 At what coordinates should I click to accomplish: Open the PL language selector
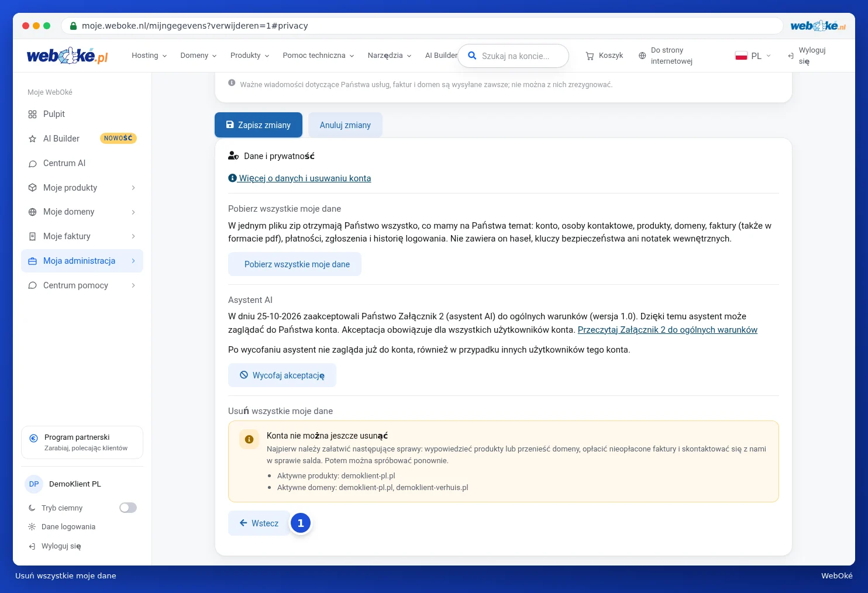[x=753, y=56]
